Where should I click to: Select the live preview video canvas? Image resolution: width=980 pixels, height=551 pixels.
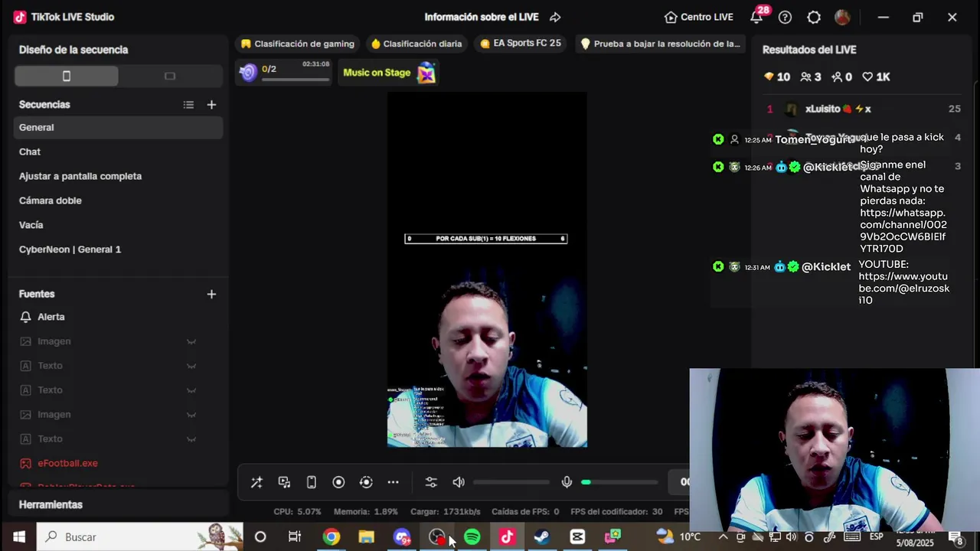487,269
